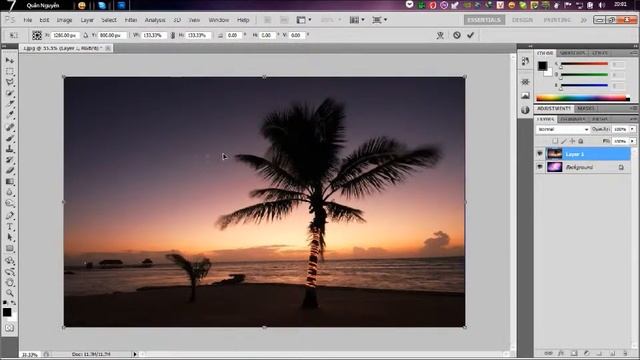Link width and height scale proportions
This screenshot has height=360, width=640.
pos(173,36)
